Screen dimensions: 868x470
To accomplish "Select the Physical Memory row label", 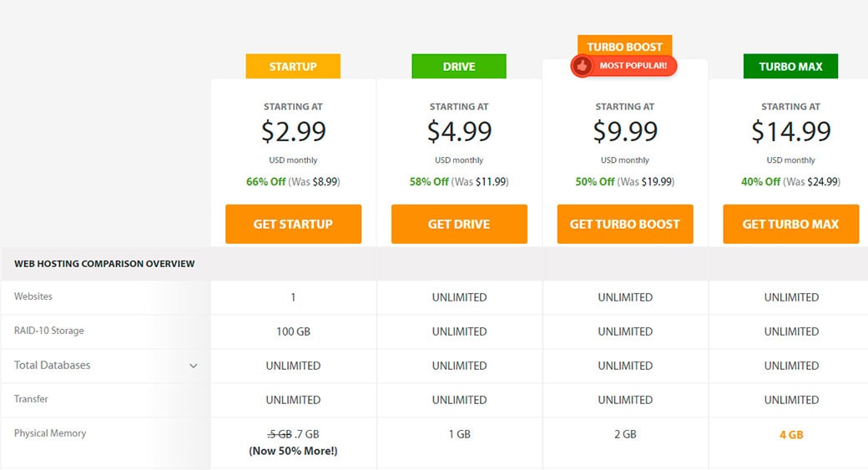I will pyautogui.click(x=50, y=433).
